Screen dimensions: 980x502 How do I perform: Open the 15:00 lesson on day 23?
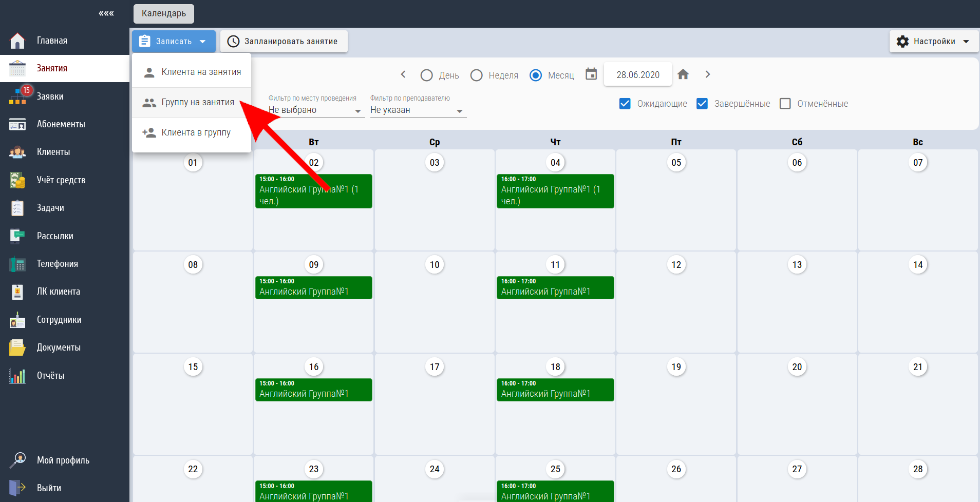314,491
